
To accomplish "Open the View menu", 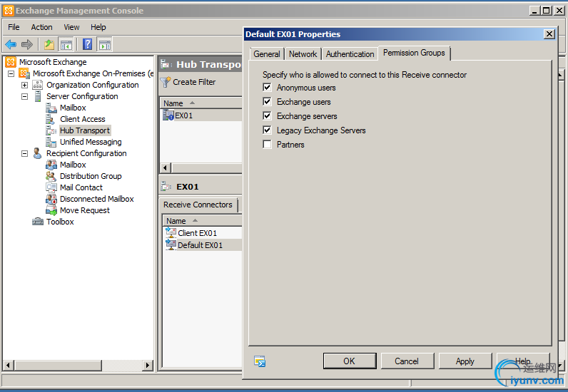I will (x=72, y=27).
